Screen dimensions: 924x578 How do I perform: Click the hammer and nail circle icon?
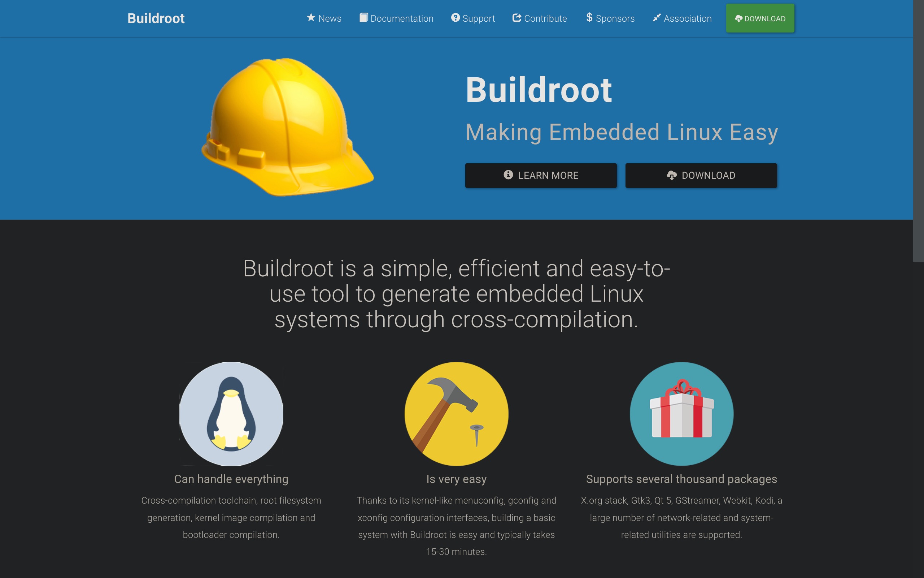point(456,414)
